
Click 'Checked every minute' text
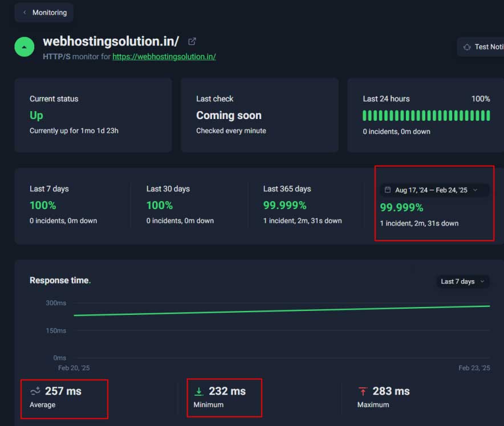pyautogui.click(x=231, y=130)
